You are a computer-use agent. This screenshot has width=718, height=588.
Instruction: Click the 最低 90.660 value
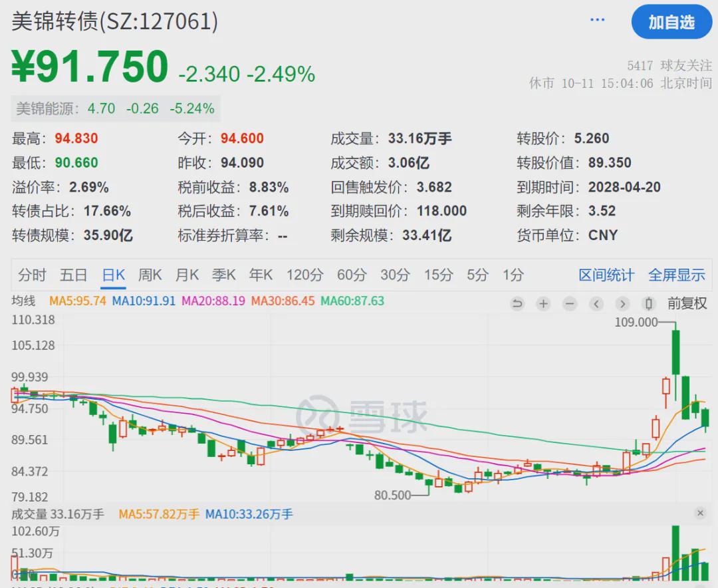[x=76, y=163]
